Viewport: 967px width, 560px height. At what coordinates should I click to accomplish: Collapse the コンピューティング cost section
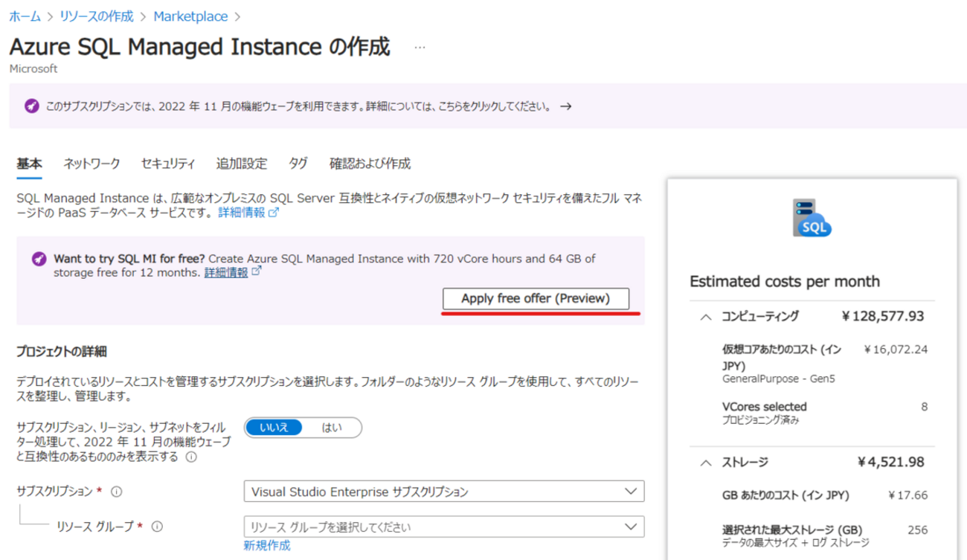(x=705, y=317)
